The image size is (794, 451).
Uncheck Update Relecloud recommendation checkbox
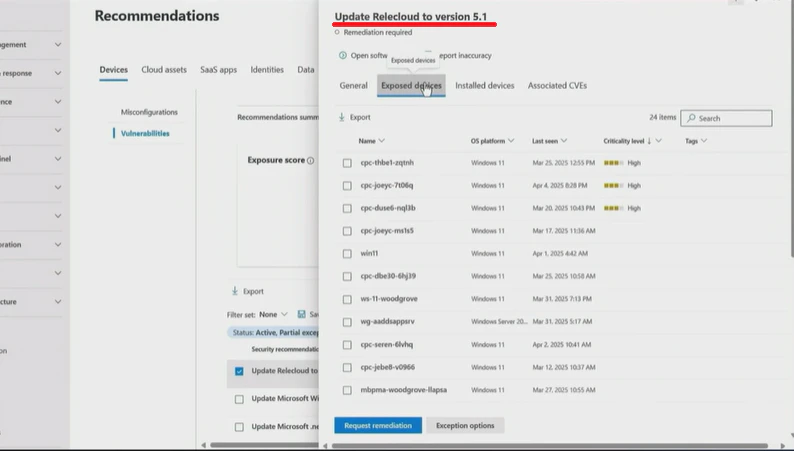tap(240, 371)
